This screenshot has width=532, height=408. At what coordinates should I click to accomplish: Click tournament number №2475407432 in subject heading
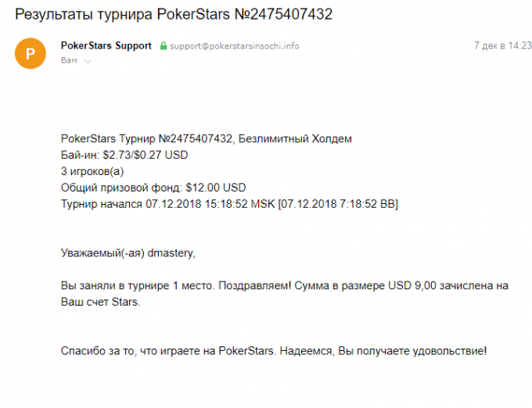point(283,14)
